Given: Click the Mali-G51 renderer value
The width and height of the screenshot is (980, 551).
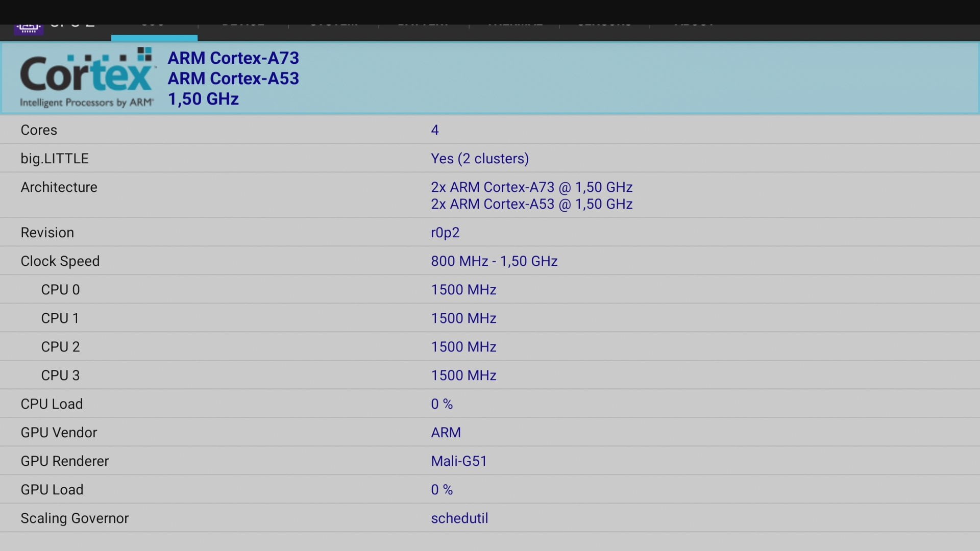Looking at the screenshot, I should 459,461.
